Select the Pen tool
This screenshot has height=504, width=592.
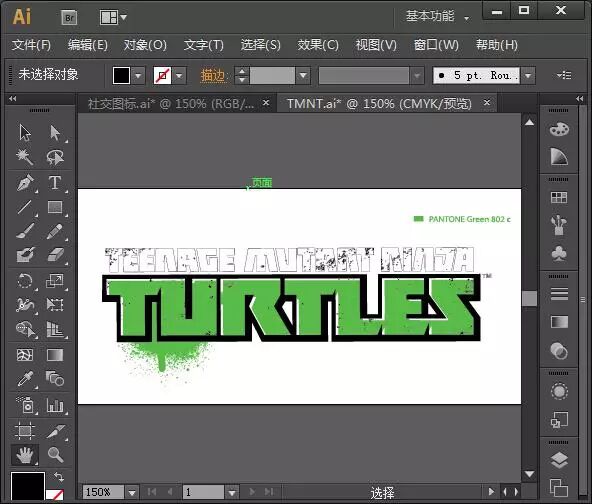[x=25, y=183]
